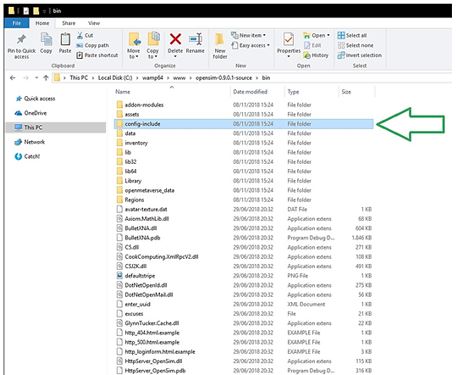456x375 pixels.
Task: Select the http_loginform.html.example file
Action: click(160, 352)
